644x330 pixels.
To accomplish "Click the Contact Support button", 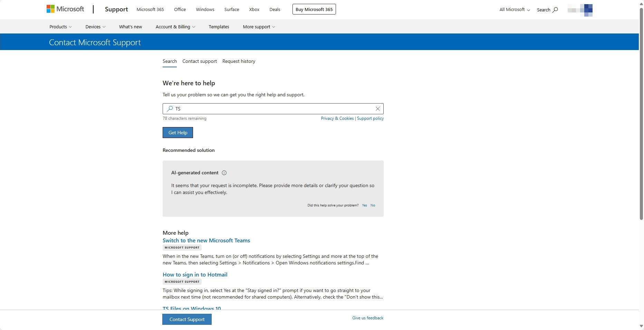I will [x=187, y=319].
